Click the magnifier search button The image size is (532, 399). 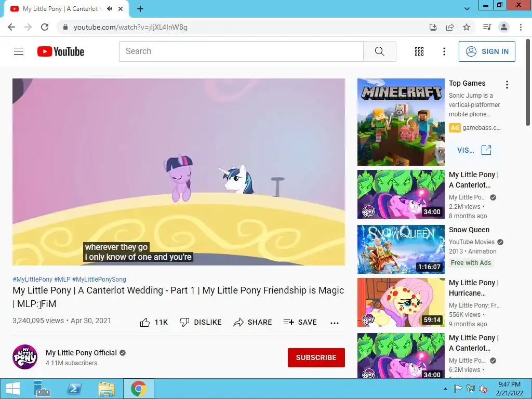(380, 51)
